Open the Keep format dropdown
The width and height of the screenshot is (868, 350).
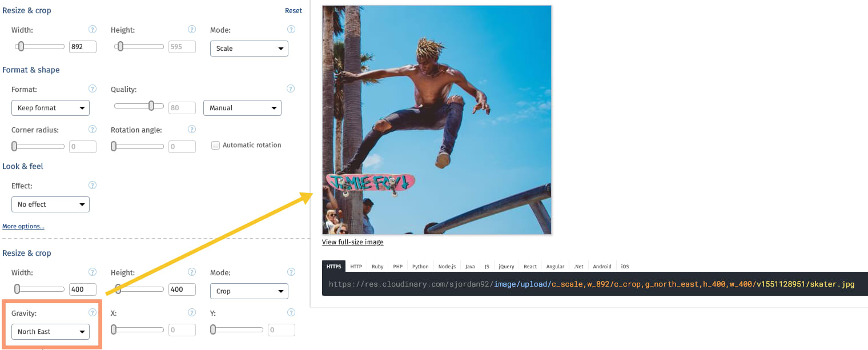[x=50, y=108]
